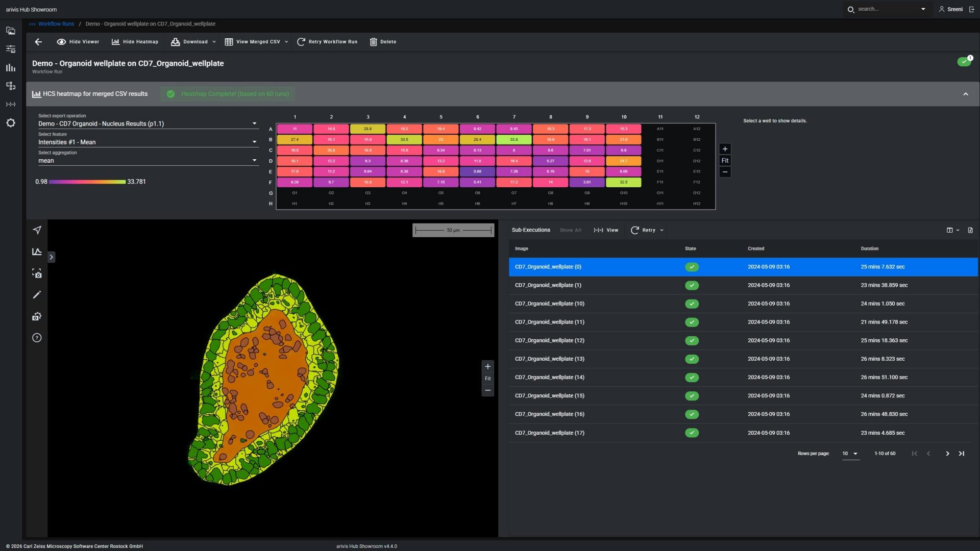Open the Rows per page dropdown
980x551 pixels.
850,454
